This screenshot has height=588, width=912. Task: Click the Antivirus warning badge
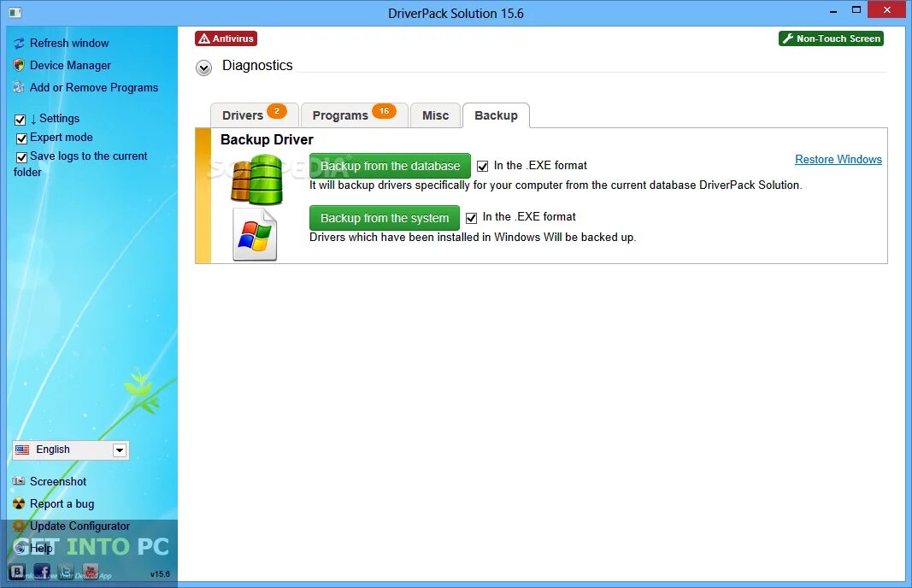click(226, 38)
